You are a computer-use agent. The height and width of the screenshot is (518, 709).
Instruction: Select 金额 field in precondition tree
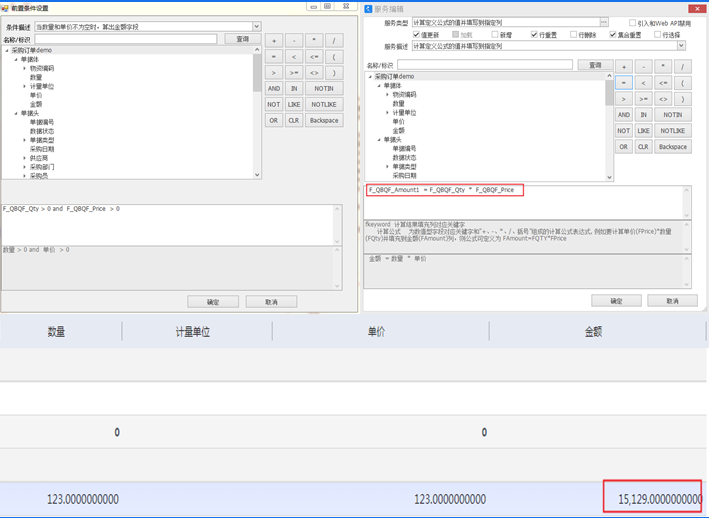(x=36, y=104)
